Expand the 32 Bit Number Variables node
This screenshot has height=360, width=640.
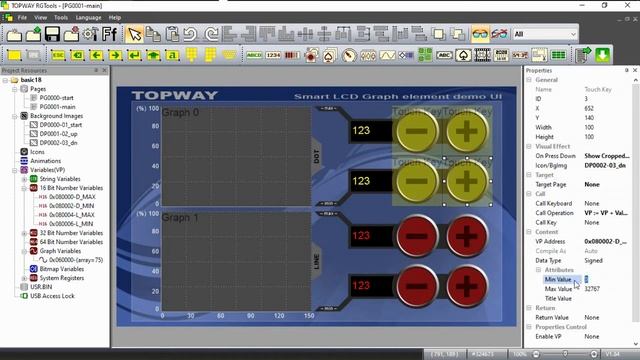[x=24, y=233]
